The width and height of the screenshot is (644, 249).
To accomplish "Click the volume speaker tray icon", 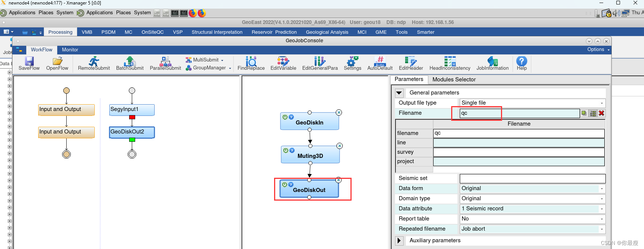I will 616,13.
